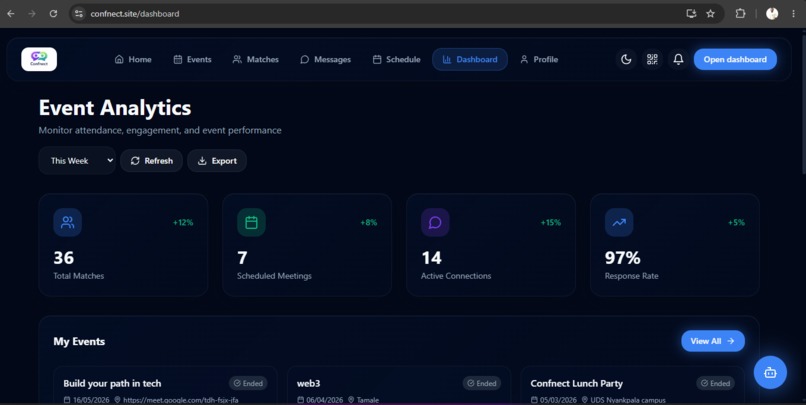This screenshot has width=806, height=405.
Task: Click the Active Connections chat icon
Action: [x=435, y=222]
